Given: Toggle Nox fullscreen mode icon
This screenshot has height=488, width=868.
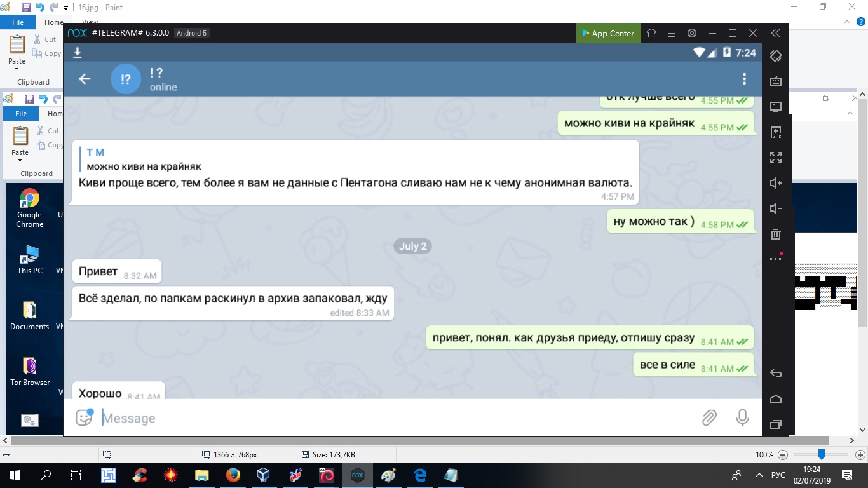Looking at the screenshot, I should tap(775, 158).
